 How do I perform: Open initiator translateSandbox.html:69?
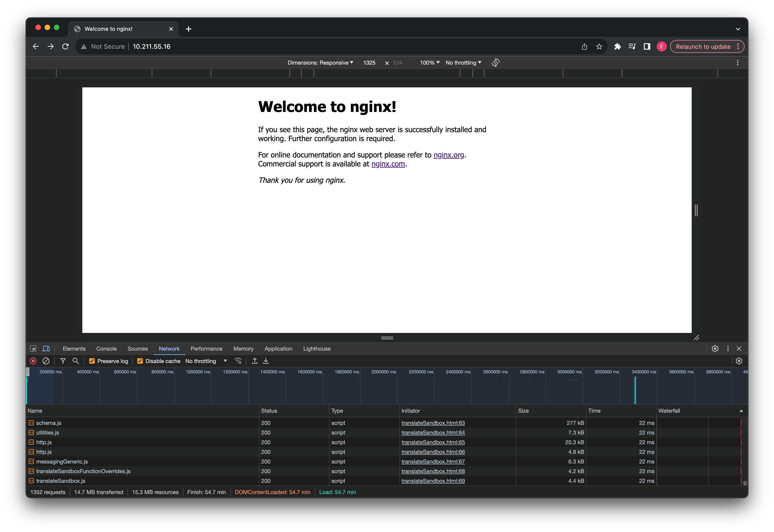pyautogui.click(x=433, y=481)
